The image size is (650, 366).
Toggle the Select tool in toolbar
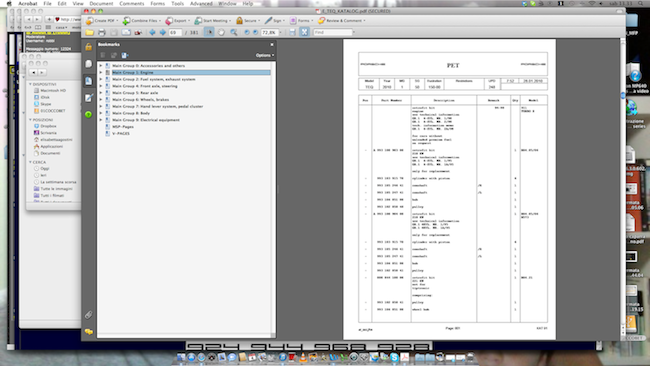click(209, 32)
